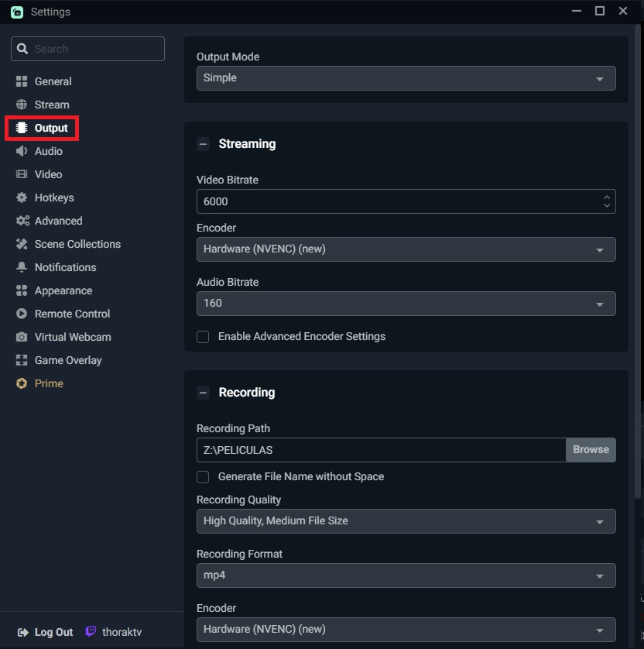Open the Audio Bitrate dropdown
644x649 pixels.
click(x=406, y=304)
